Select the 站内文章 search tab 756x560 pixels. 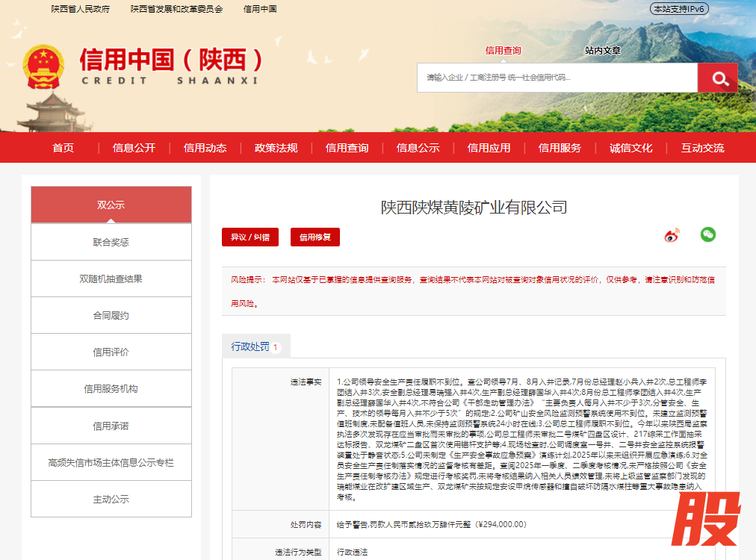coord(602,51)
